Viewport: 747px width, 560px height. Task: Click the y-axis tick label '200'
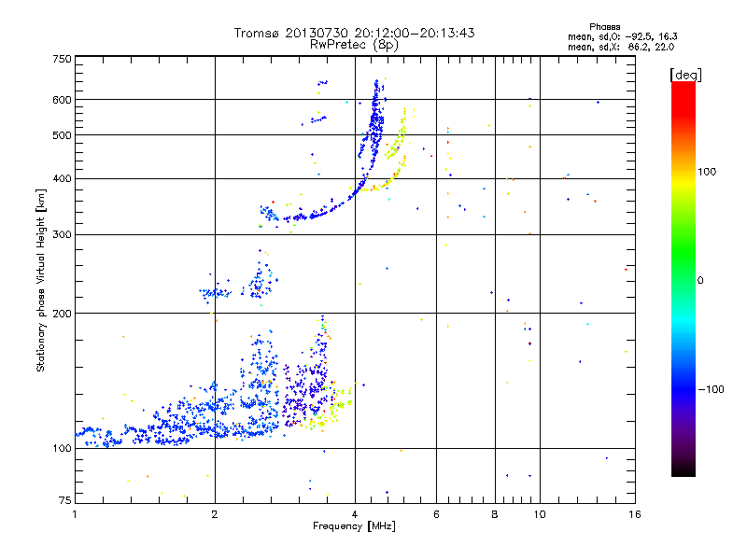point(62,314)
